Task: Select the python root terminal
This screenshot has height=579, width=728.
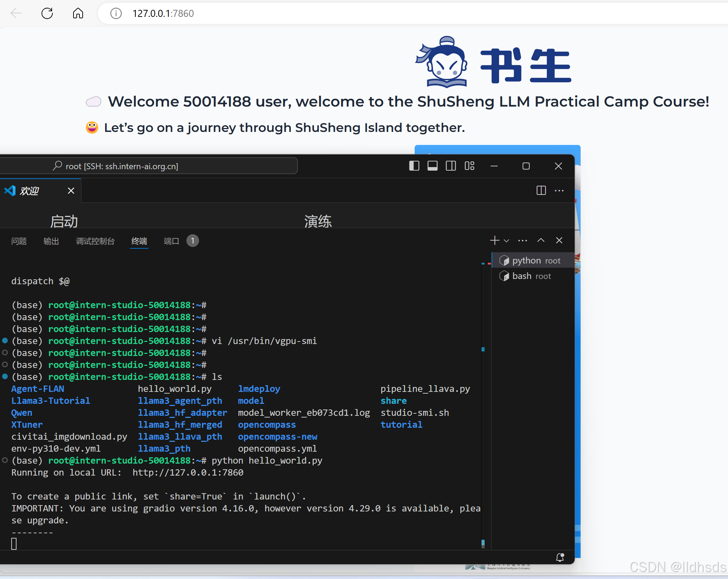Action: click(x=533, y=260)
